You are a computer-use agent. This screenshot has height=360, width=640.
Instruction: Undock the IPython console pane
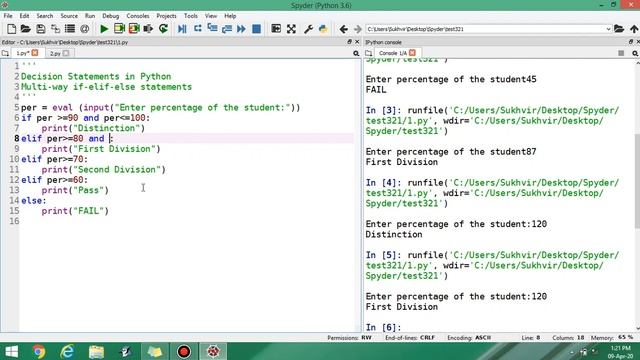[631, 42]
